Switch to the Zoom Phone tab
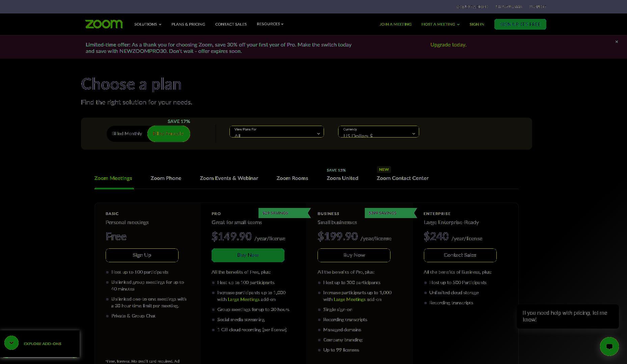 [166, 178]
